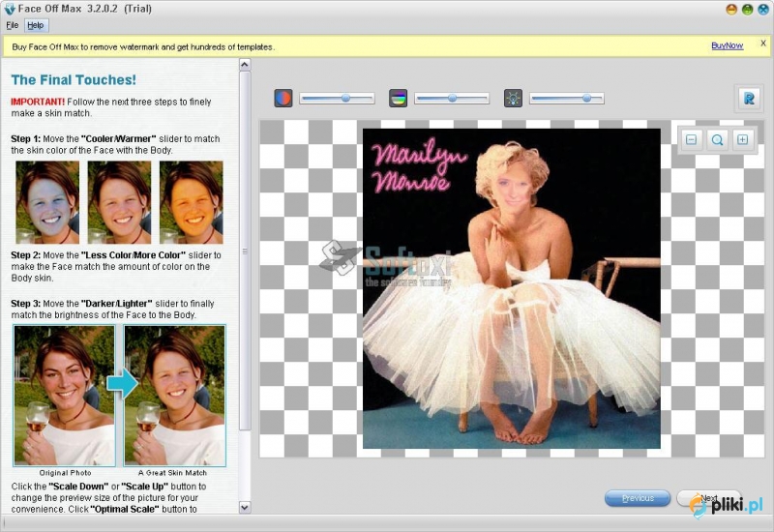Click the BuyNow link
The width and height of the screenshot is (774, 532).
(728, 45)
